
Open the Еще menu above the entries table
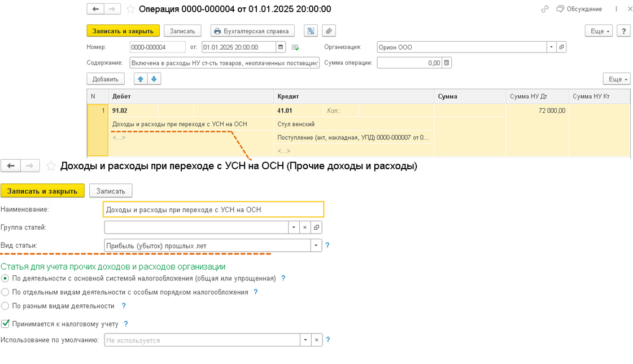click(616, 79)
